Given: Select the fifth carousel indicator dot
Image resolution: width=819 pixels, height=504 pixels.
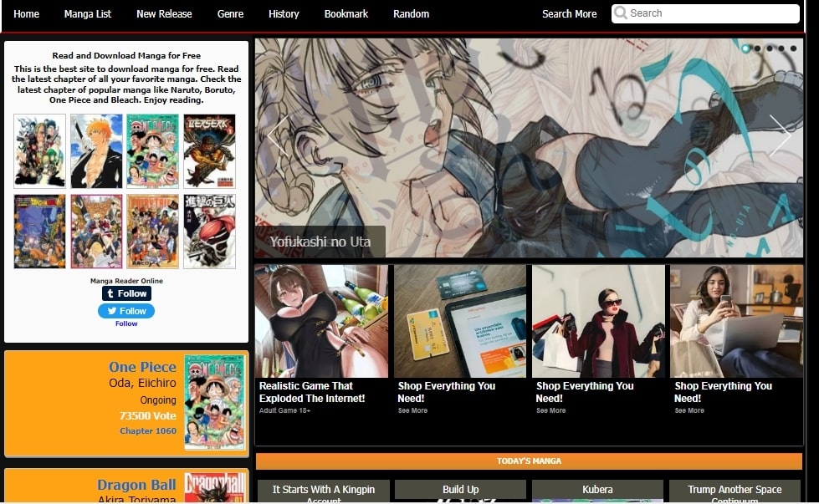Looking at the screenshot, I should (793, 48).
